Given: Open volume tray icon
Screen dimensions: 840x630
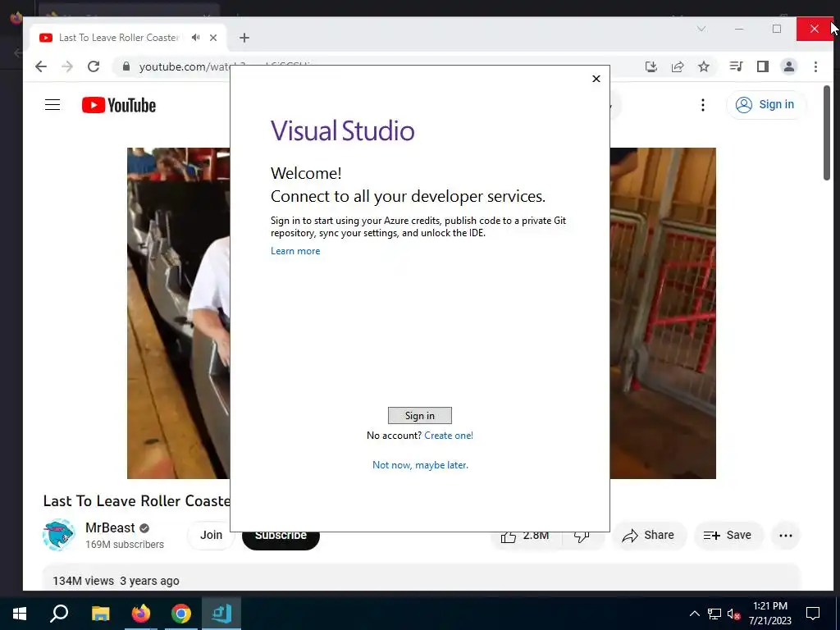Looking at the screenshot, I should pyautogui.click(x=734, y=614).
